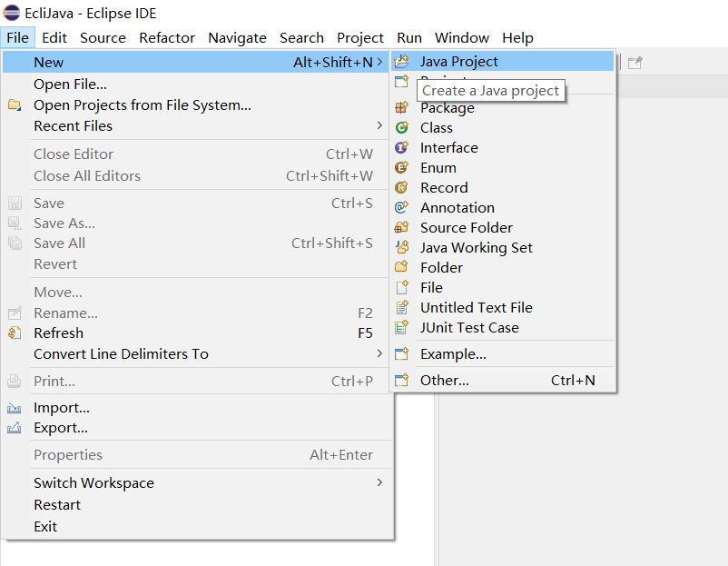Click the Java Project icon in New submenu
Screen dimensions: 728x566
[x=401, y=62]
